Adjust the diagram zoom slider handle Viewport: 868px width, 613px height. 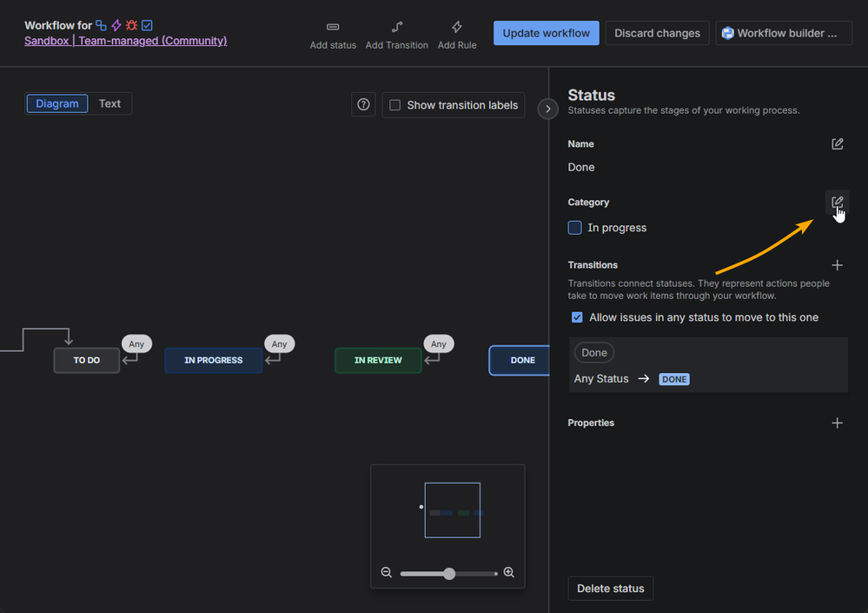[x=449, y=574]
